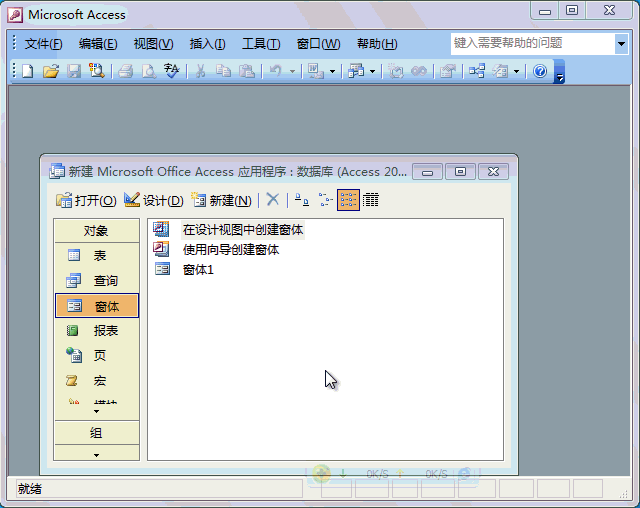Select 页 in the objects list
The height and width of the screenshot is (508, 640).
(96, 355)
